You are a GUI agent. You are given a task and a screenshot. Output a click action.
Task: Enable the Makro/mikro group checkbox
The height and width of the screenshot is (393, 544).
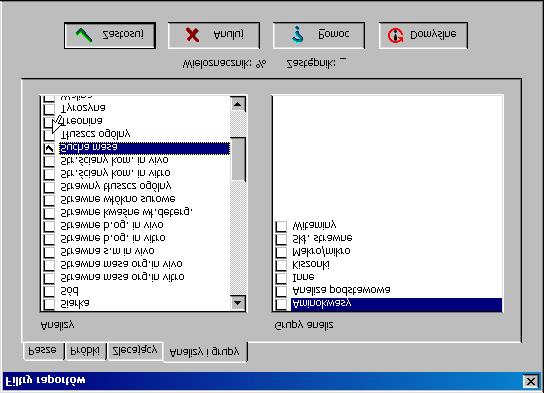click(x=281, y=252)
